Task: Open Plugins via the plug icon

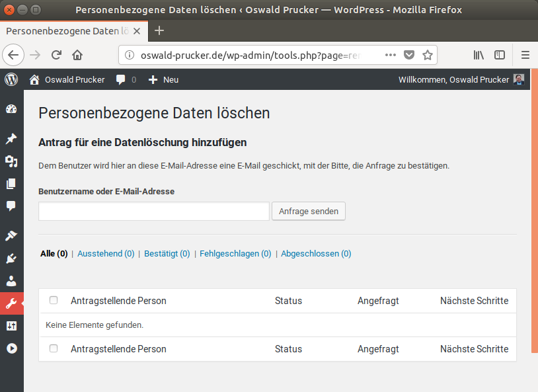Action: click(11, 258)
